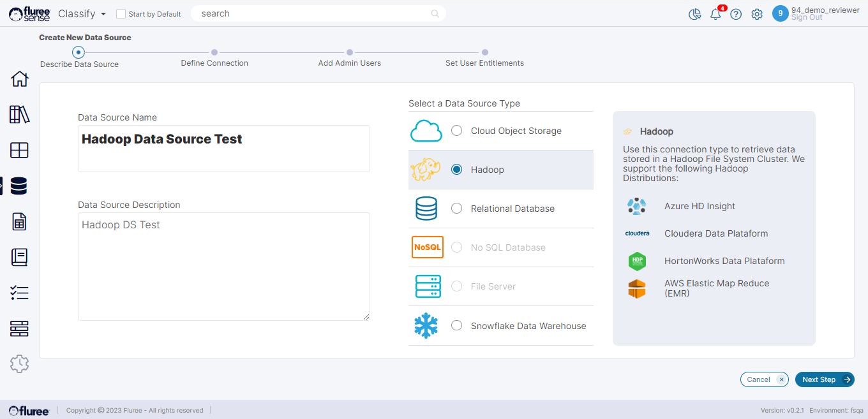Image resolution: width=868 pixels, height=419 pixels.
Task: Choose the Relational Database radio option
Action: pos(456,209)
